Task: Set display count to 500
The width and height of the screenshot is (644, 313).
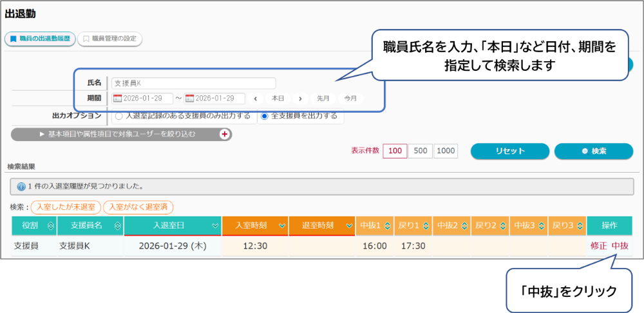Action: pyautogui.click(x=420, y=151)
